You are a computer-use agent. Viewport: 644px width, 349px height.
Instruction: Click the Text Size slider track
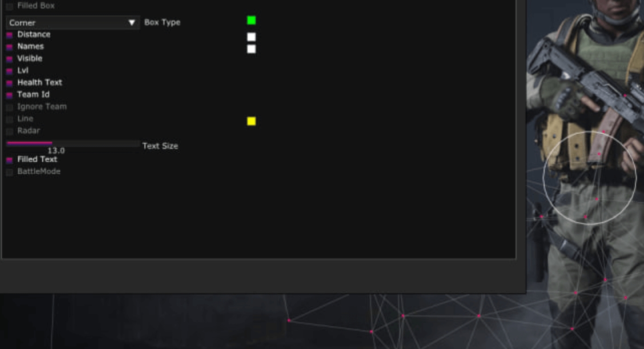(x=73, y=144)
